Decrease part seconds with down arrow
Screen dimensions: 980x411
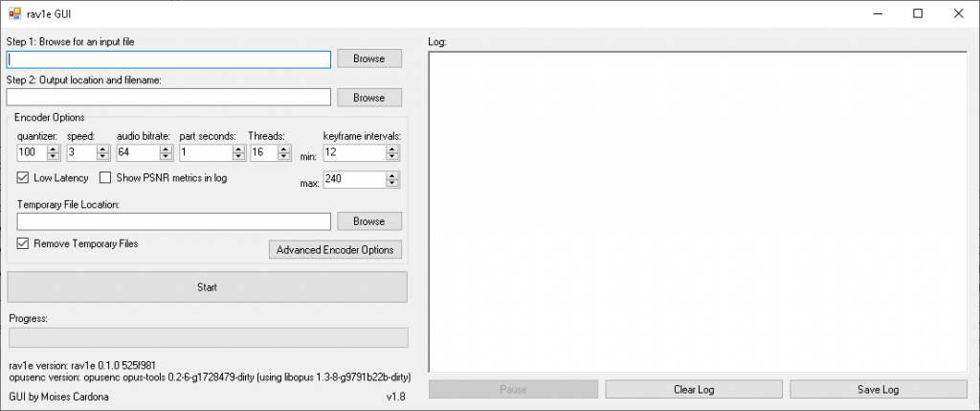[x=238, y=156]
